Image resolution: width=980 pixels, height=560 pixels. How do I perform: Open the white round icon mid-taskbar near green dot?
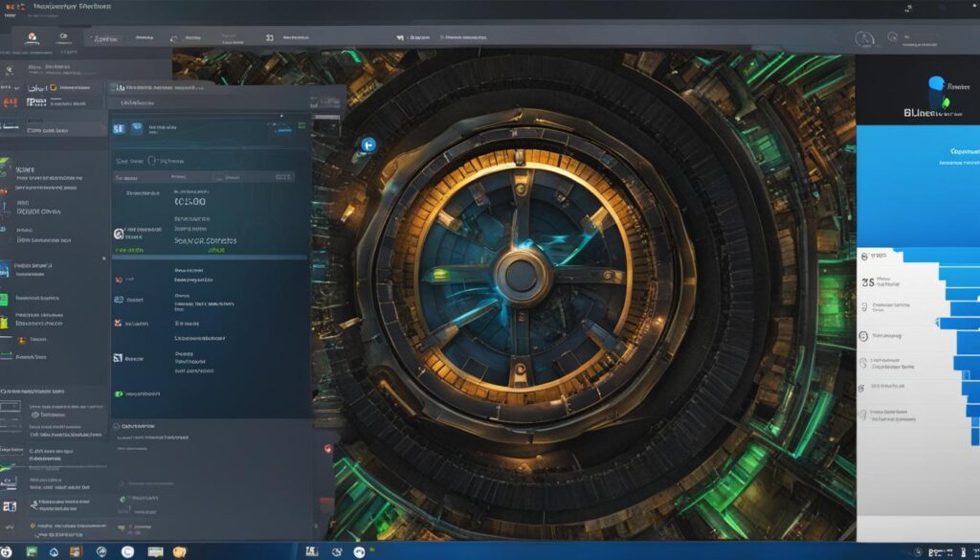pos(359,552)
